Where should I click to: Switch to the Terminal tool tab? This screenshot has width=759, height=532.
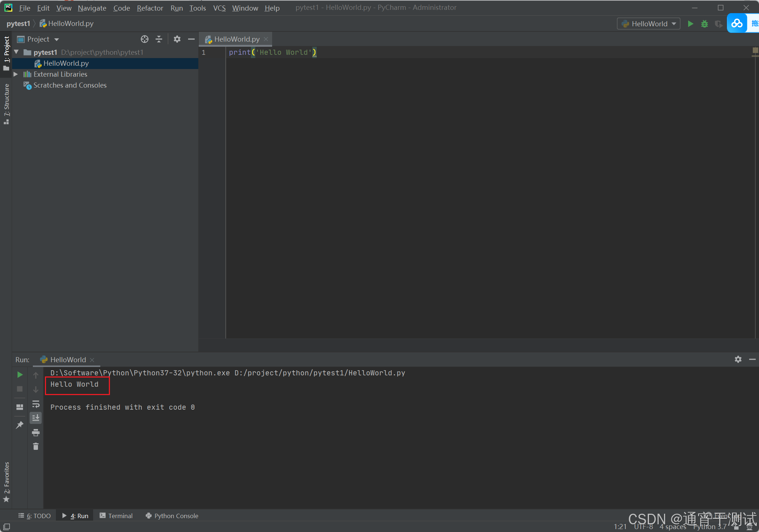pyautogui.click(x=116, y=516)
